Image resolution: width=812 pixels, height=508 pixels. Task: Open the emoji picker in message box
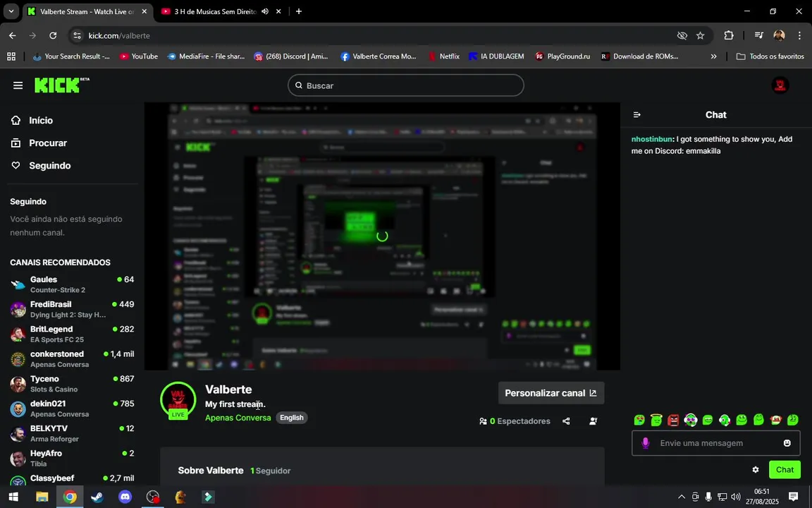coord(787,443)
